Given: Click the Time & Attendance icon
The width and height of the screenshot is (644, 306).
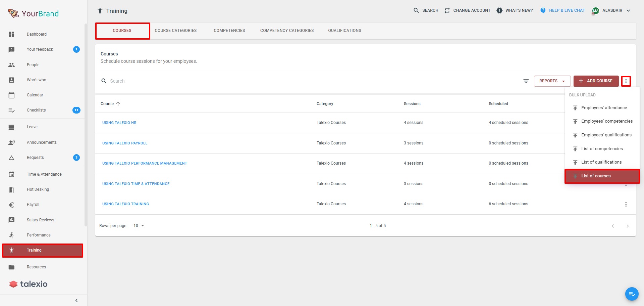Looking at the screenshot, I should click(11, 174).
